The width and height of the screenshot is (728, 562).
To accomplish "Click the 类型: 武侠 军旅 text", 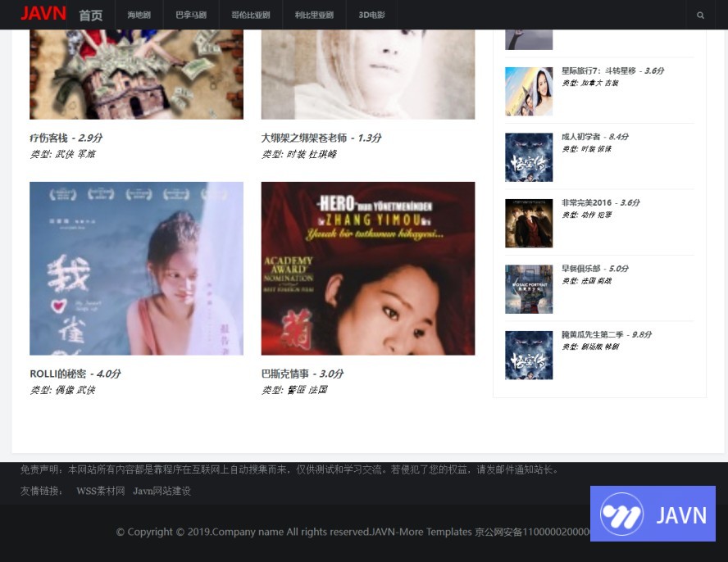I will pyautogui.click(x=62, y=154).
